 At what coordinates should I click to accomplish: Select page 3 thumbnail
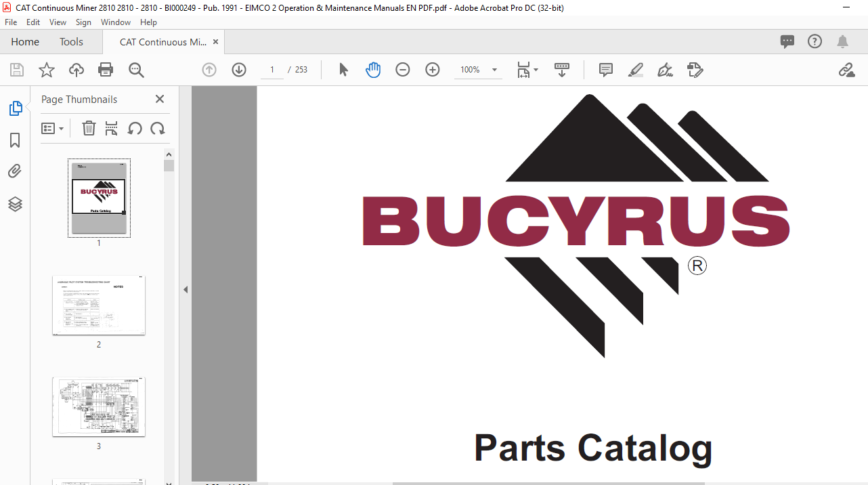coord(99,406)
